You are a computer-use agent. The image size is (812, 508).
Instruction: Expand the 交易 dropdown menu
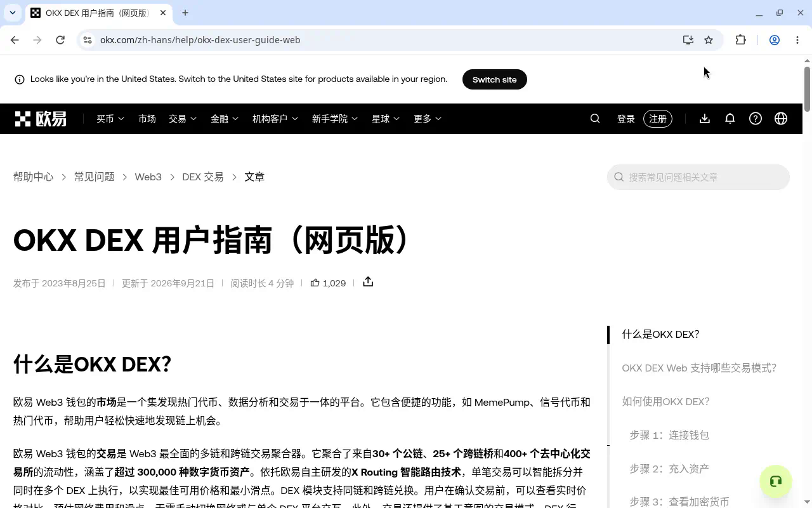click(183, 119)
